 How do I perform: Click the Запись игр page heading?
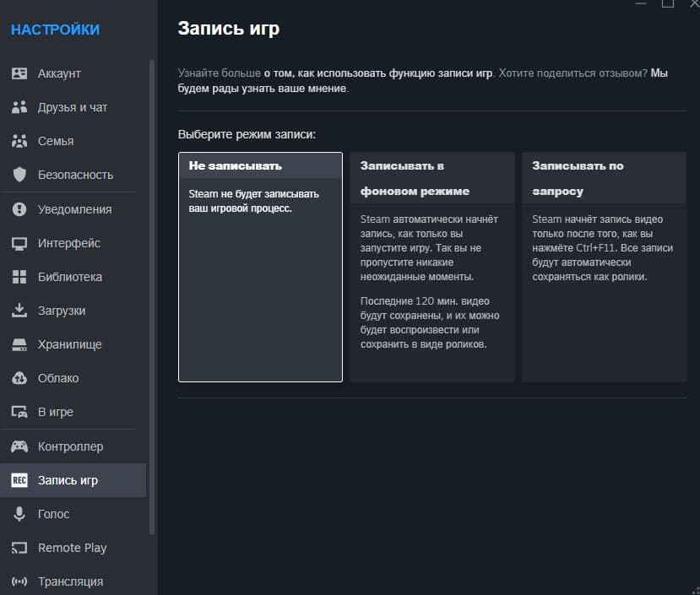229,29
